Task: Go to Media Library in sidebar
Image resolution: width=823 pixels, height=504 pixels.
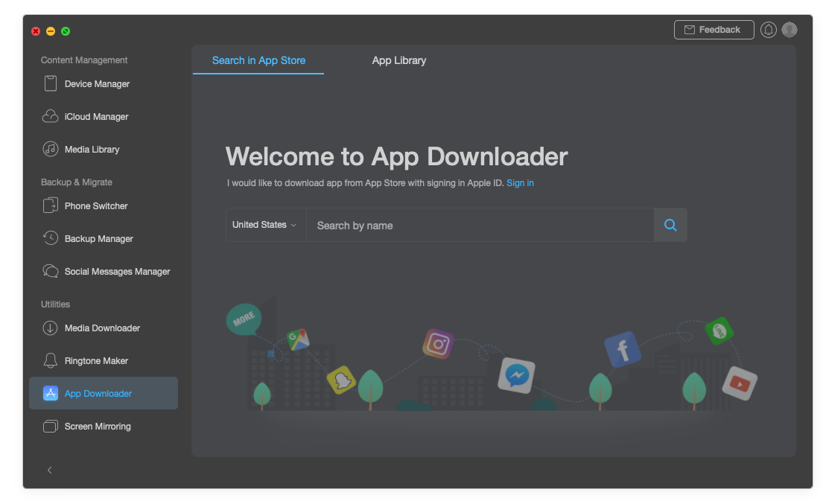Action: (92, 150)
